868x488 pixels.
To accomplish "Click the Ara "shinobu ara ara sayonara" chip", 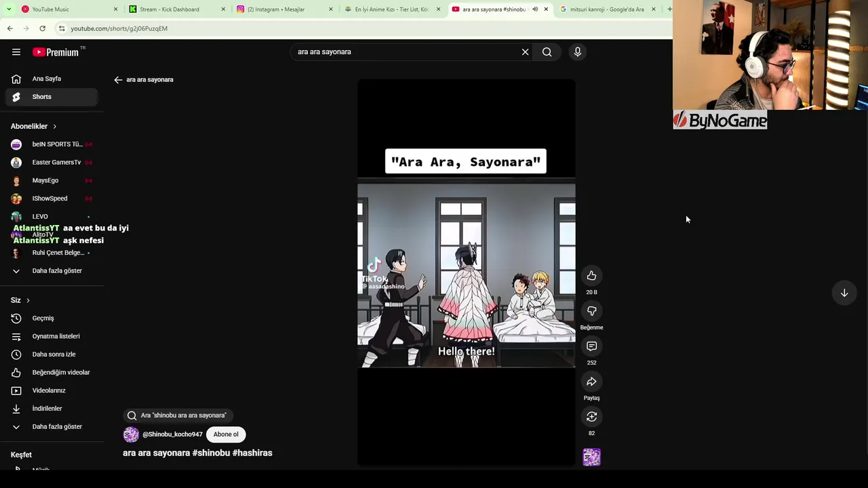I will click(x=178, y=415).
